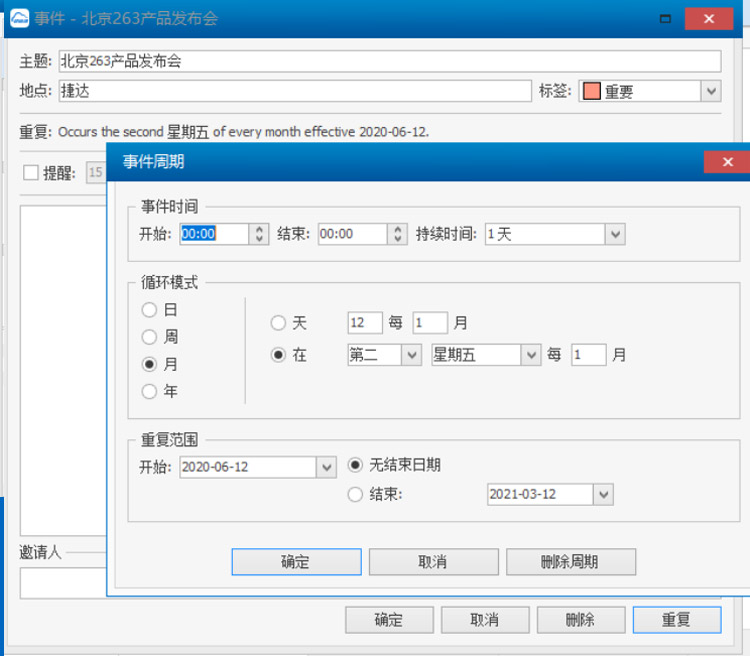The width and height of the screenshot is (750, 656).
Task: Click the red 重要 label color swatch
Action: click(x=591, y=91)
